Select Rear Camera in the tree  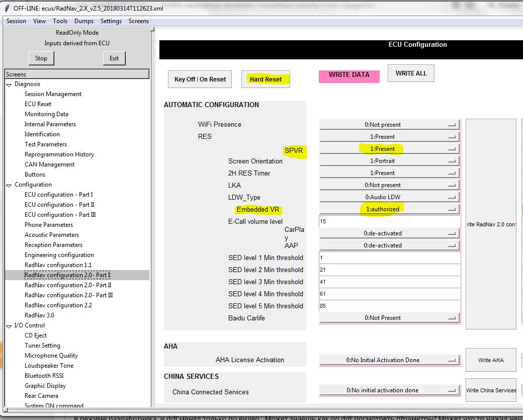(41, 396)
